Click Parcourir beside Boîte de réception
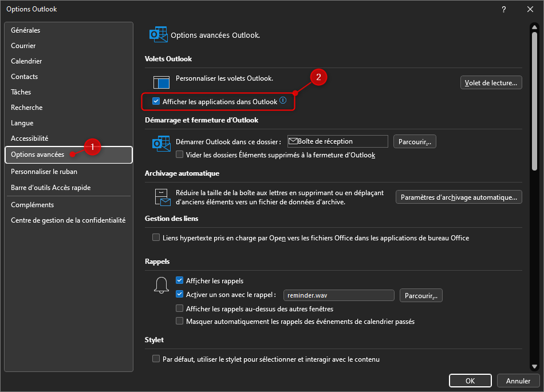The width and height of the screenshot is (544, 392). (415, 141)
